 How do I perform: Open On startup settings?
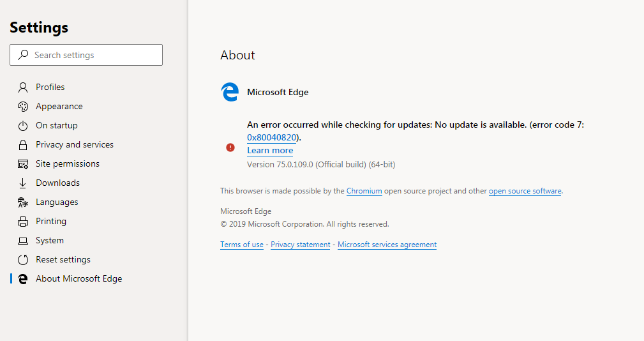tap(57, 126)
